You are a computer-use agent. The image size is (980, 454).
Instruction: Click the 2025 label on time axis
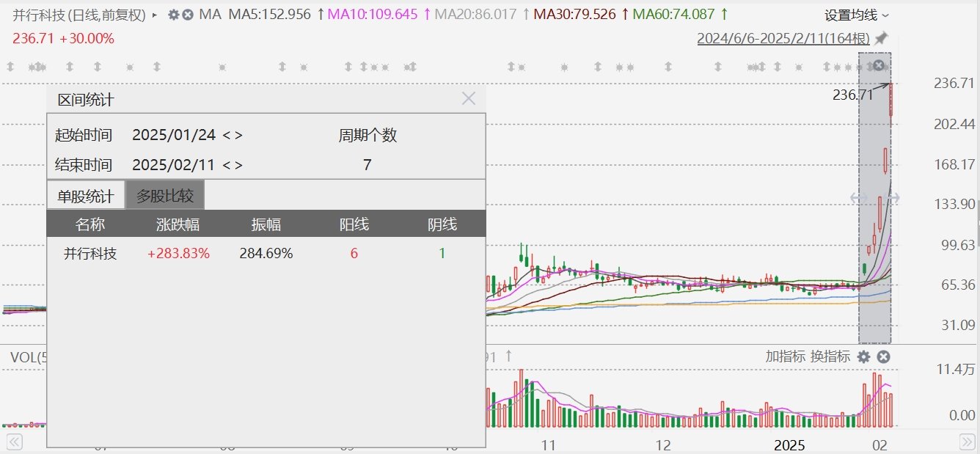point(790,444)
